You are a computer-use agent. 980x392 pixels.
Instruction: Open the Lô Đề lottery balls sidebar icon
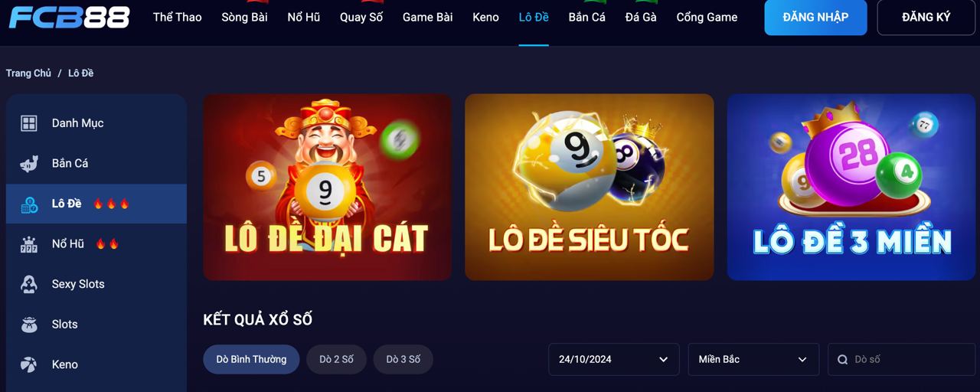click(x=28, y=204)
